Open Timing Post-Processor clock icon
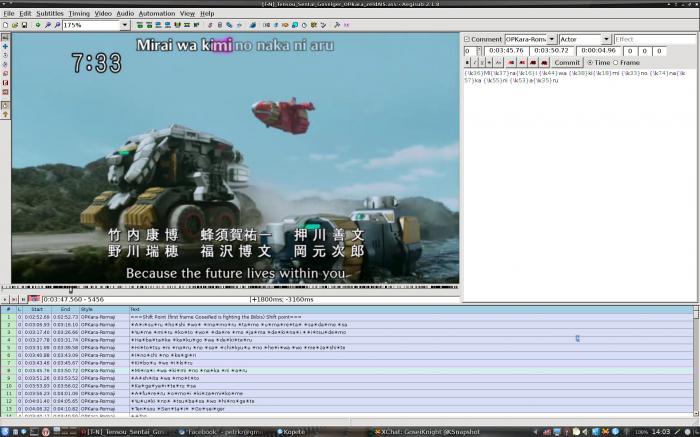This screenshot has height=437, width=700. (x=304, y=25)
